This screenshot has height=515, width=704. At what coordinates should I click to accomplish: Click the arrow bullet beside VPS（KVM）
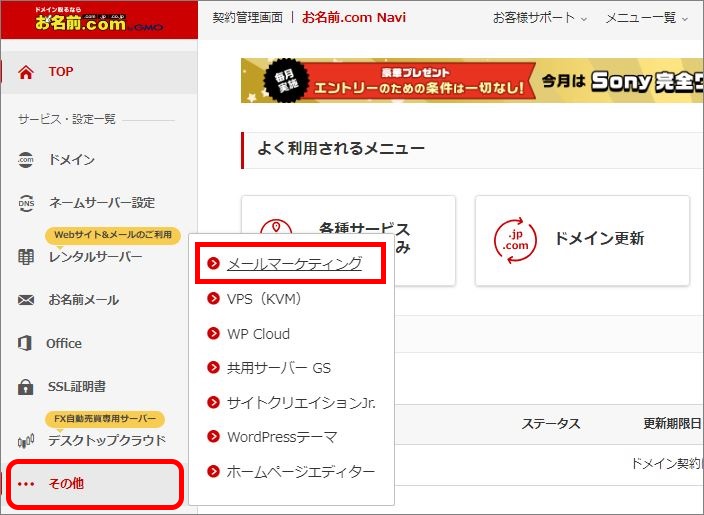tap(213, 299)
